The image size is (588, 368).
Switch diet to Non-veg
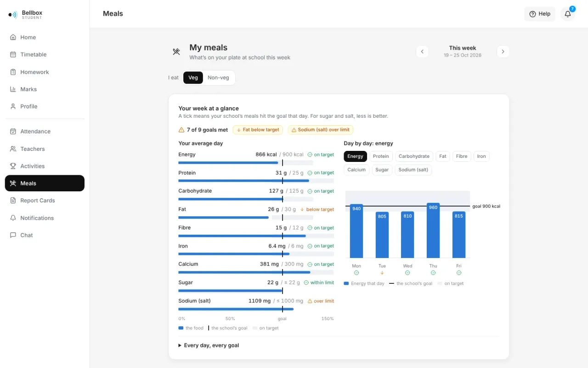tap(218, 78)
